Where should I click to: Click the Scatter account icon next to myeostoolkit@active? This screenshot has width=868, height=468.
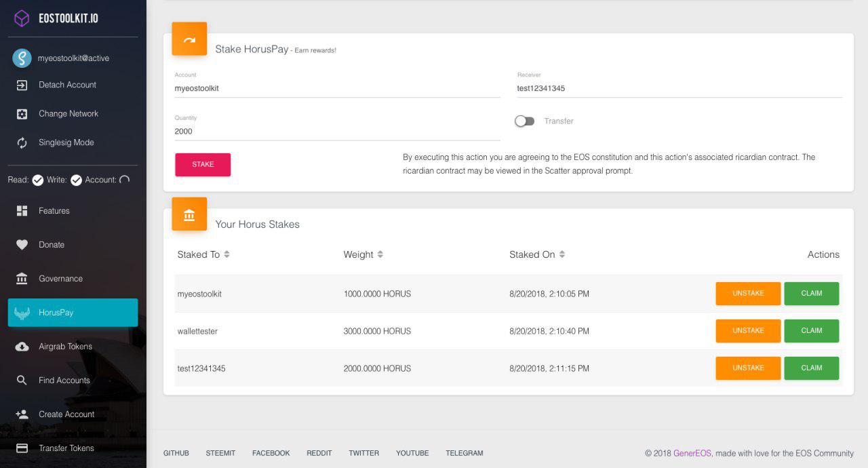22,58
